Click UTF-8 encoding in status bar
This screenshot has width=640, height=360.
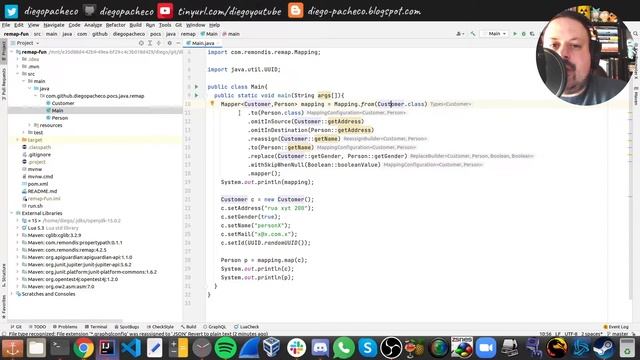pyautogui.click(x=571, y=333)
